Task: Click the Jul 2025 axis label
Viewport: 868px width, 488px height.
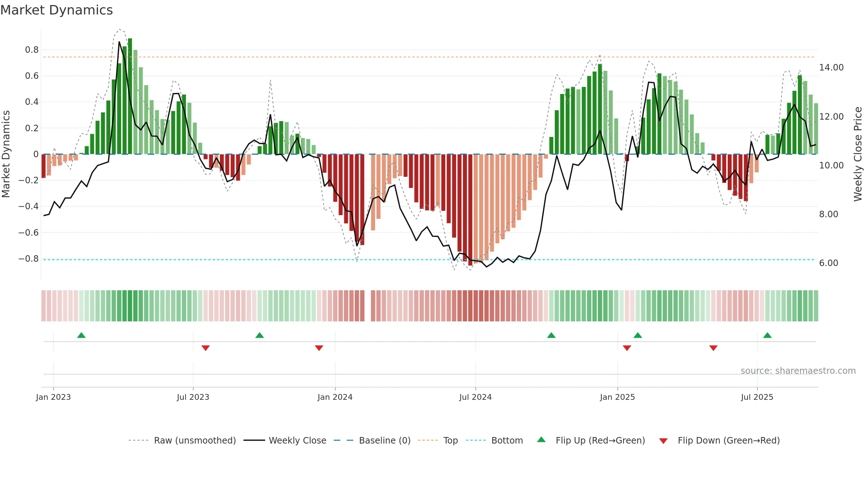Action: (757, 397)
